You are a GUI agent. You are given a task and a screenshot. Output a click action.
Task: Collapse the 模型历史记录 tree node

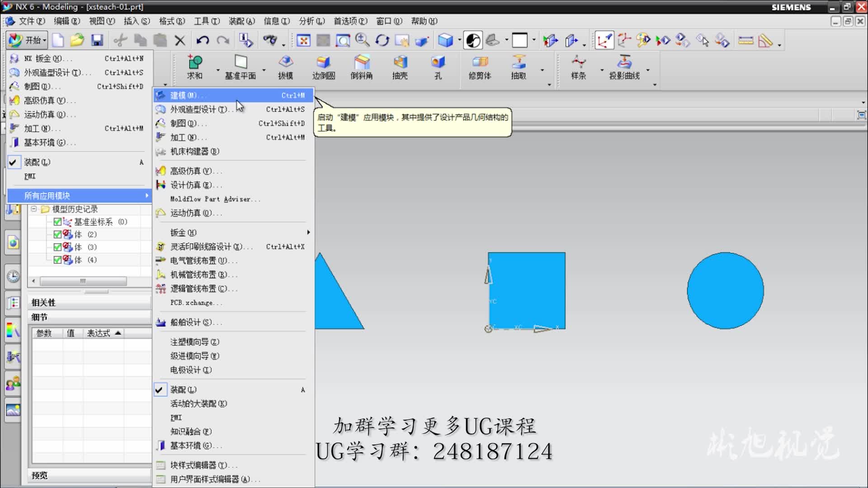34,209
